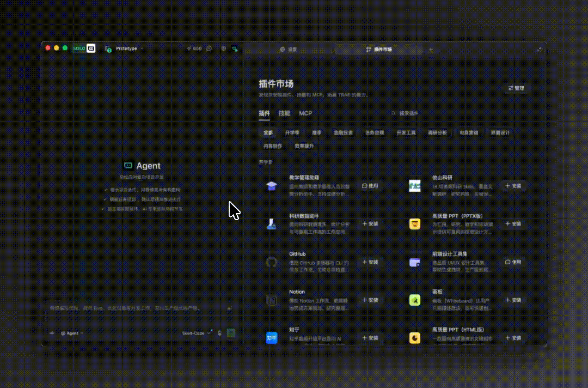Toggle the SOLO mode switch
The width and height of the screenshot is (588, 388).
coord(84,48)
